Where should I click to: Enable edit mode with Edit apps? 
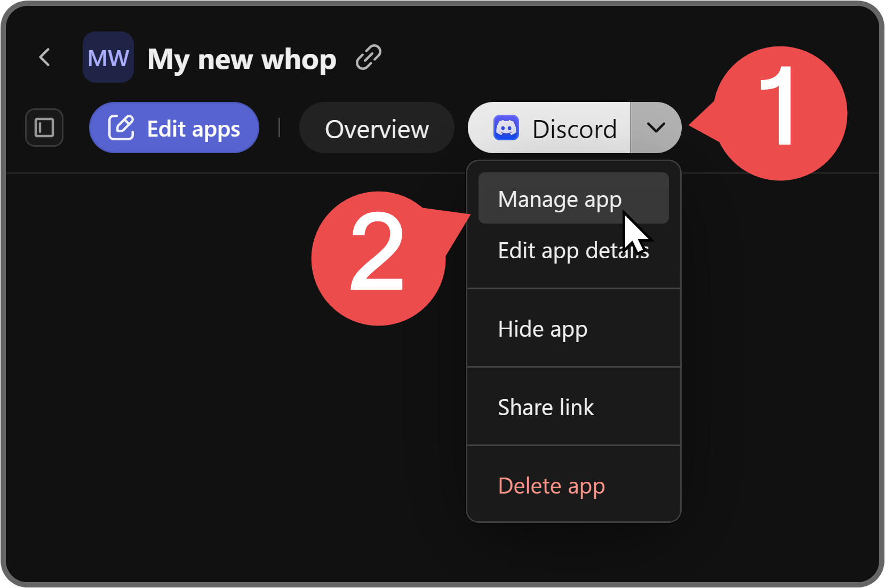click(x=174, y=128)
